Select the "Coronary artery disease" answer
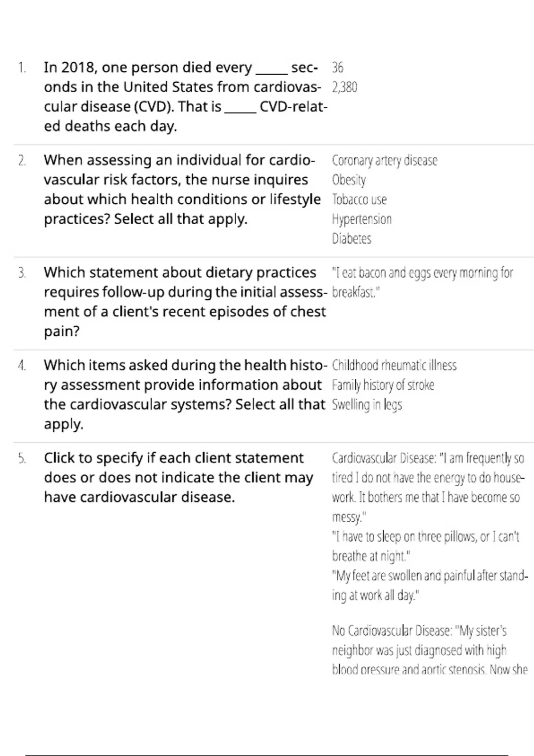Viewport: 534px width, 756px height. (x=384, y=161)
